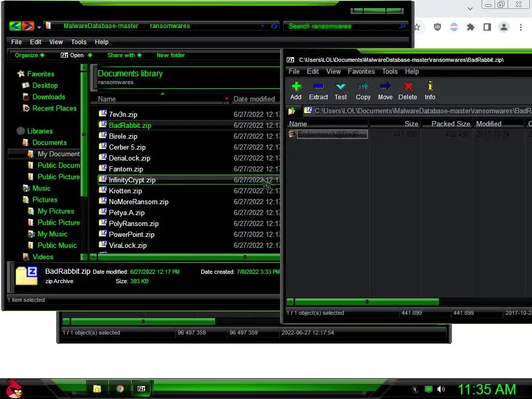Expand the Explorer address bar dropdown

262,26
